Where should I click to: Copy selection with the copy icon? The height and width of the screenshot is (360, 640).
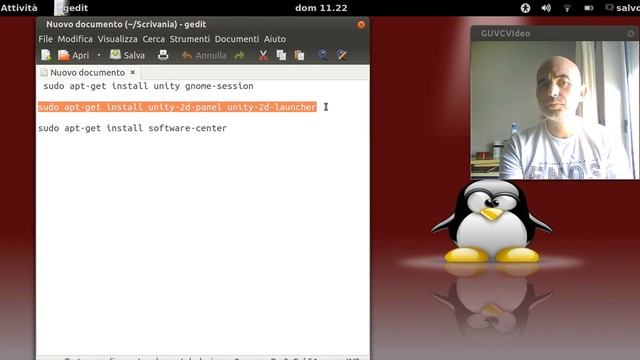click(x=281, y=55)
